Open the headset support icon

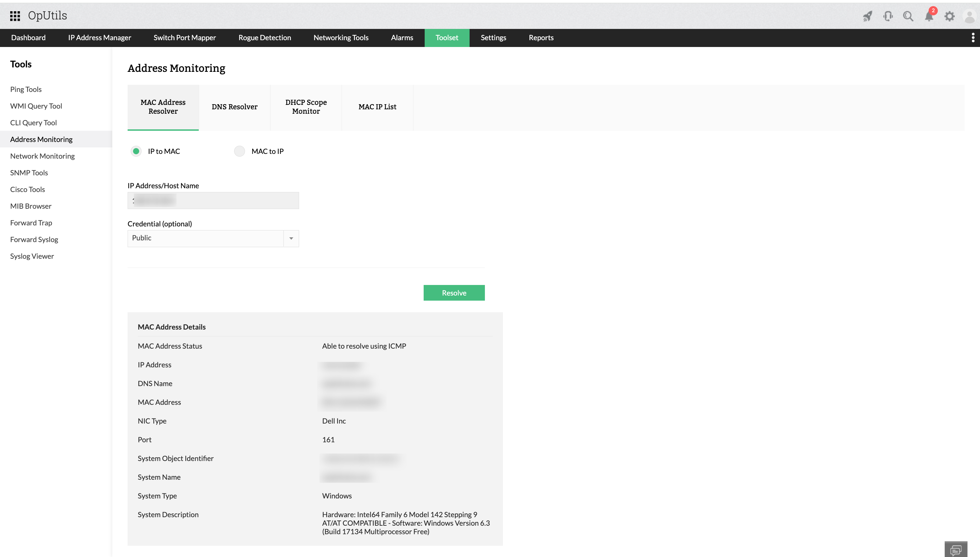point(888,16)
